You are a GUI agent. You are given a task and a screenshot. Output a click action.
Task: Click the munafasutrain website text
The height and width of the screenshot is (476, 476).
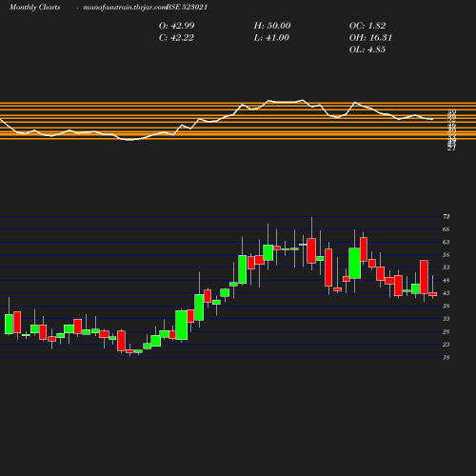[x=125, y=8]
